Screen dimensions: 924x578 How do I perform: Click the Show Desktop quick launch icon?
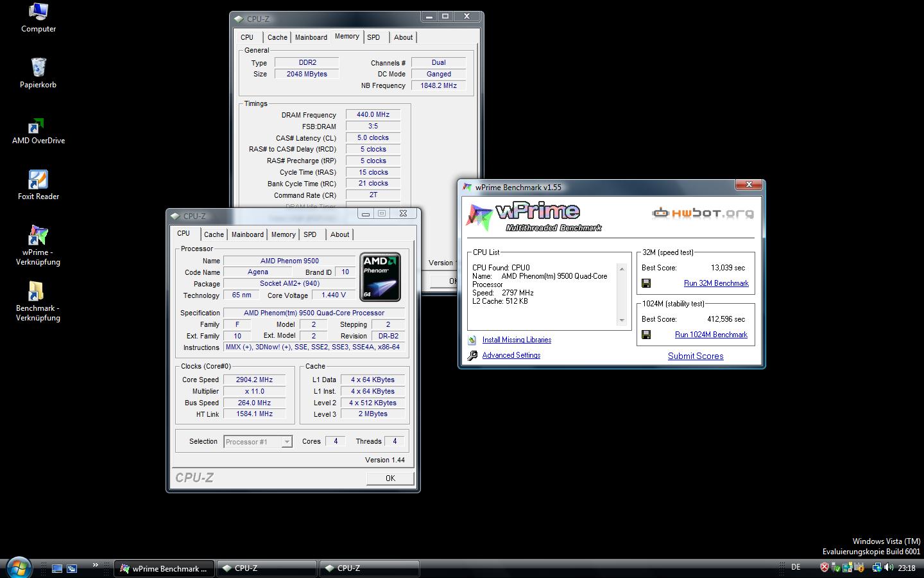click(57, 568)
